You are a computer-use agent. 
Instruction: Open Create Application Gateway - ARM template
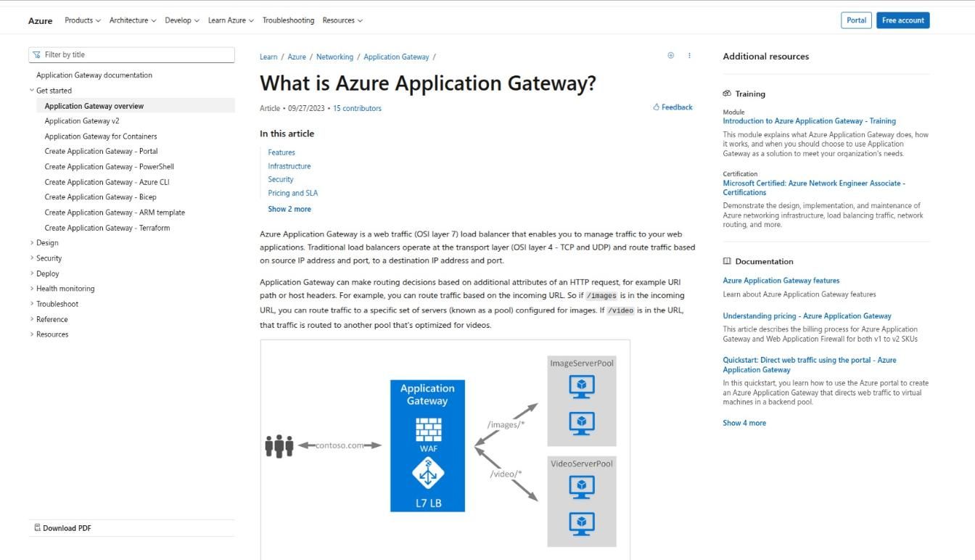click(x=115, y=213)
